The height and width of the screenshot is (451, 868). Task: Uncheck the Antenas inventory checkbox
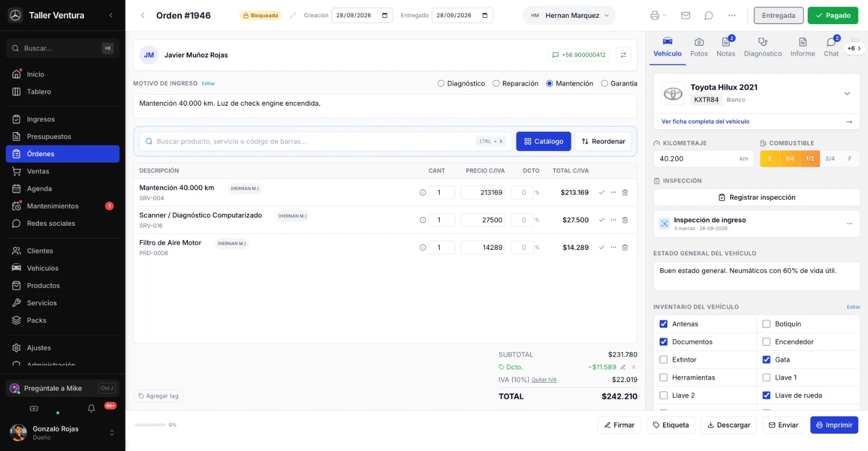click(x=664, y=324)
